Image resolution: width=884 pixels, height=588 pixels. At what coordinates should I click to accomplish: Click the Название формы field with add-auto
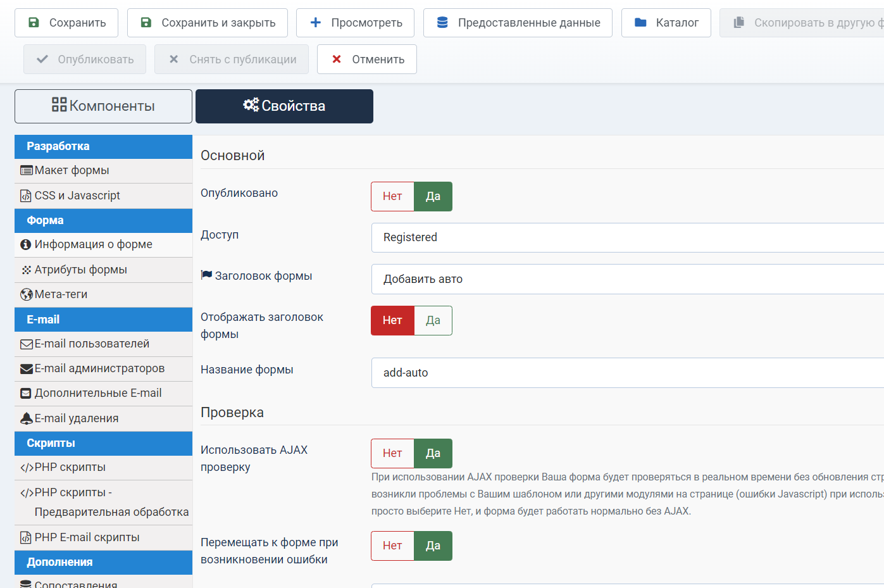tap(626, 373)
